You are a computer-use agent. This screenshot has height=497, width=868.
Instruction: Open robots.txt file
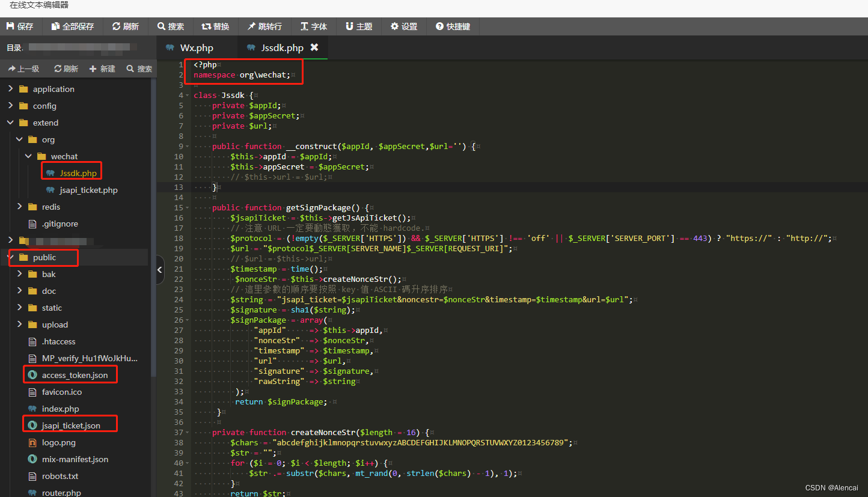[60, 476]
